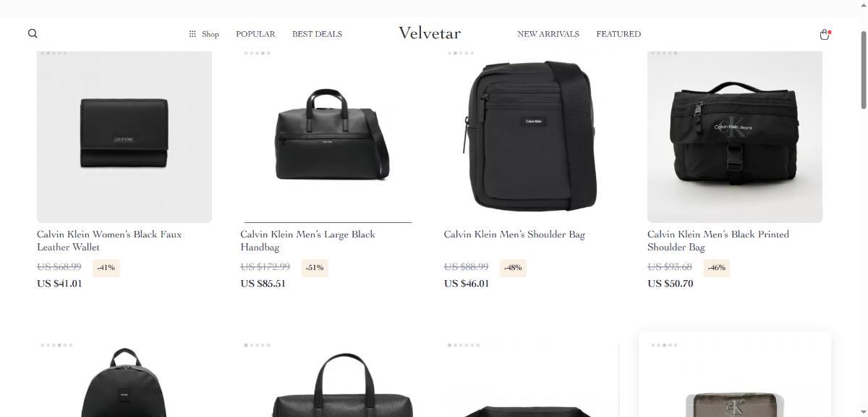Screen dimensions: 868x417
Task: Open Calvin Klein Women's Black Faux Leather Wallet
Action: pos(109,240)
